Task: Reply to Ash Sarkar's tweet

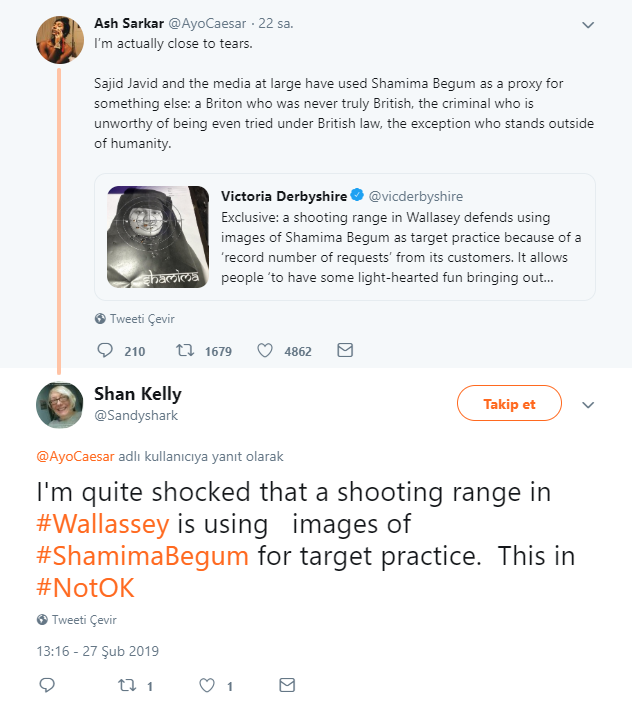Action: [105, 350]
